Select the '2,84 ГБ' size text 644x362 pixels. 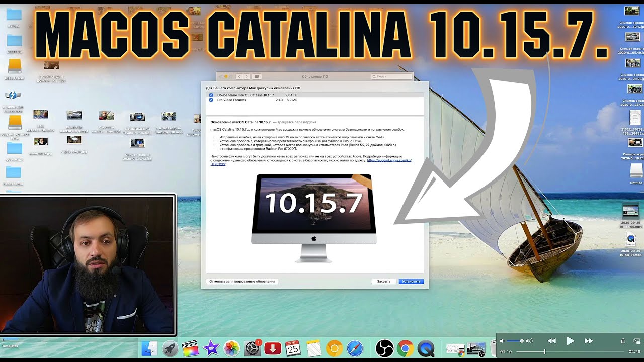291,95
